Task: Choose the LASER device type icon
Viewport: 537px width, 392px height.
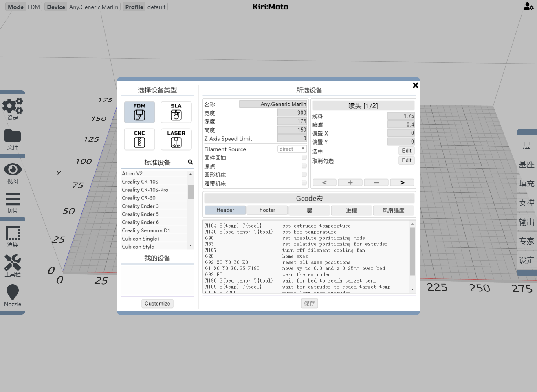Action: pos(176,139)
